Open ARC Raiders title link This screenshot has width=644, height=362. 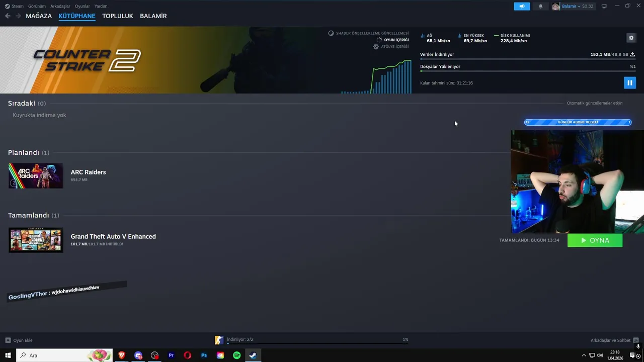pos(88,172)
